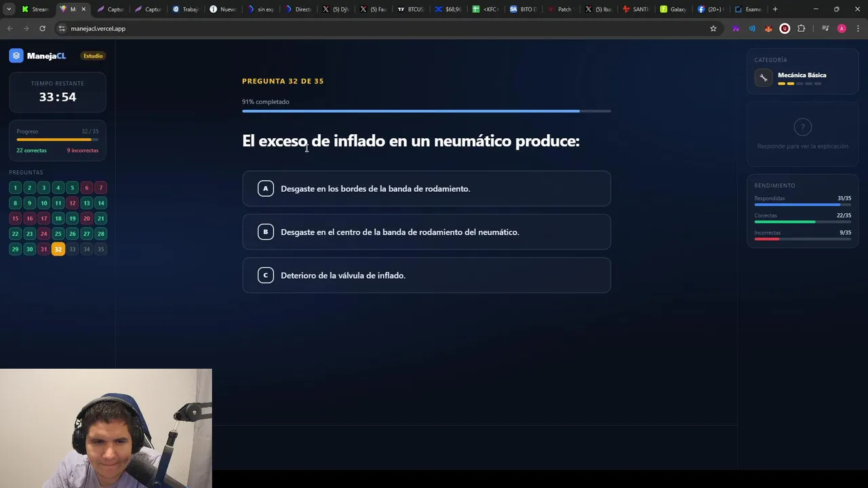Jump to question 28
The image size is (868, 488).
pyautogui.click(x=100, y=234)
